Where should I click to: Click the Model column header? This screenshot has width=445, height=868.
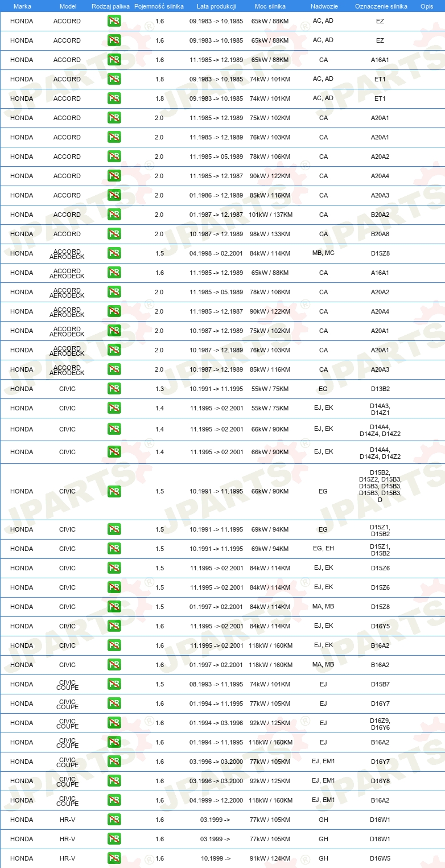tap(67, 6)
